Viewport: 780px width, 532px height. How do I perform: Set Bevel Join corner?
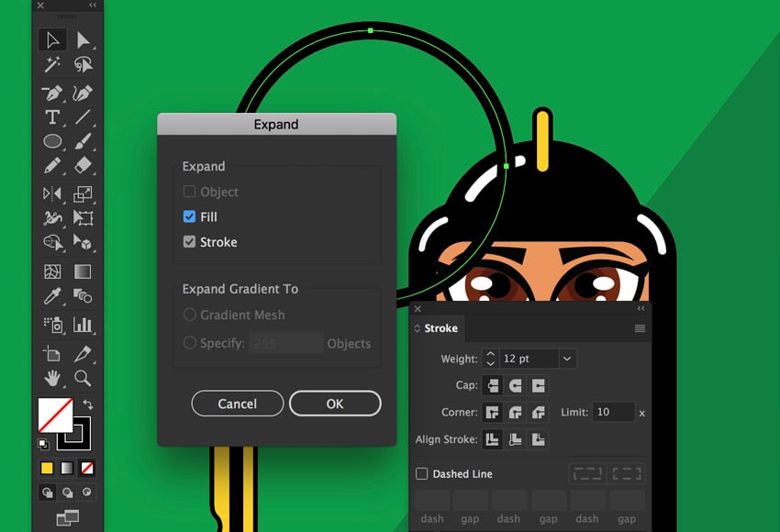click(539, 412)
